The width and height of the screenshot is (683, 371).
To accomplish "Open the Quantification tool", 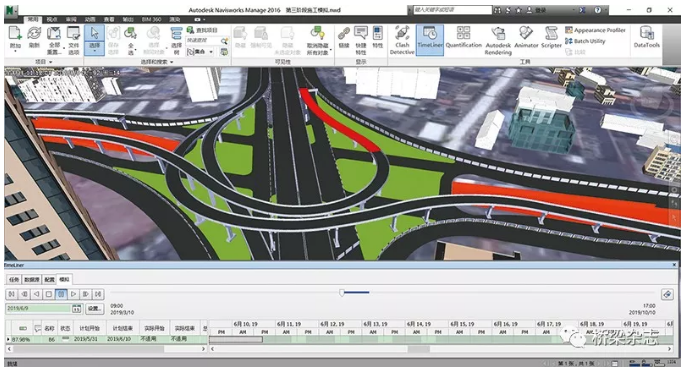I will click(x=463, y=37).
